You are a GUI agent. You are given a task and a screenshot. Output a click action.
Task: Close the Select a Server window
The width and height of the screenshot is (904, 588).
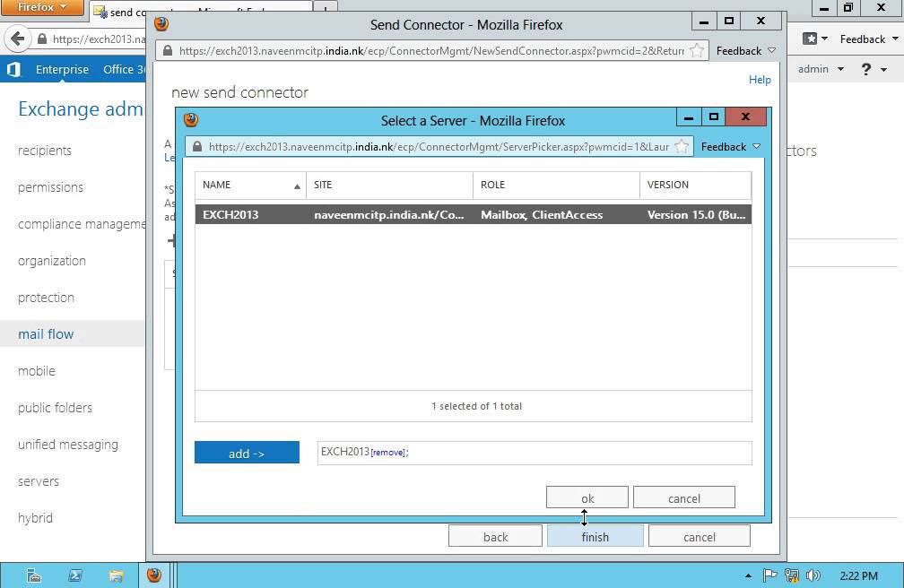(x=745, y=117)
